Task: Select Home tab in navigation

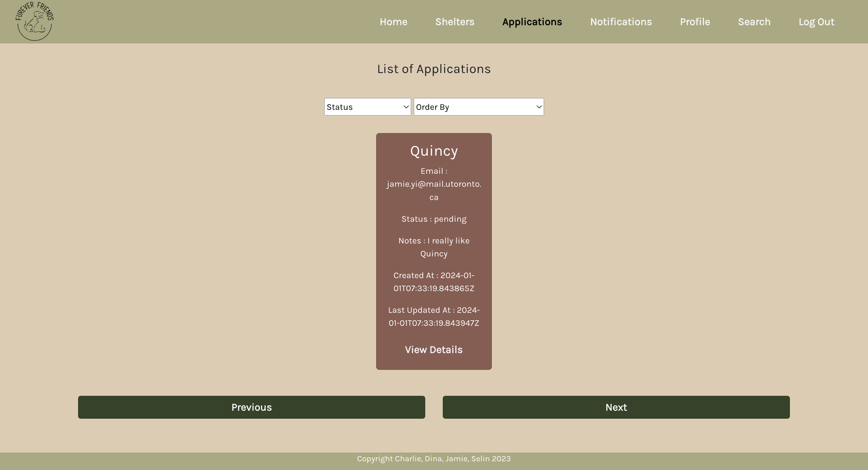Action: pyautogui.click(x=393, y=21)
